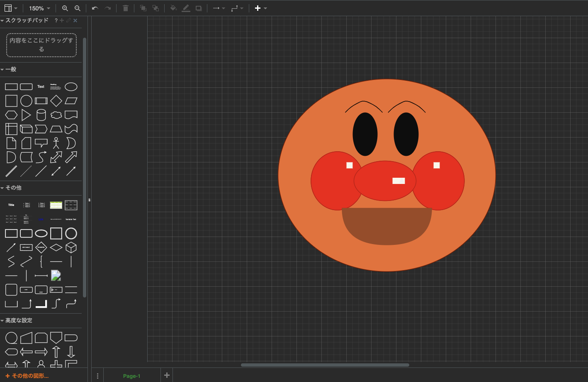Open the 150% zoom level dropdown
Image resolution: width=588 pixels, height=382 pixels.
tap(39, 8)
